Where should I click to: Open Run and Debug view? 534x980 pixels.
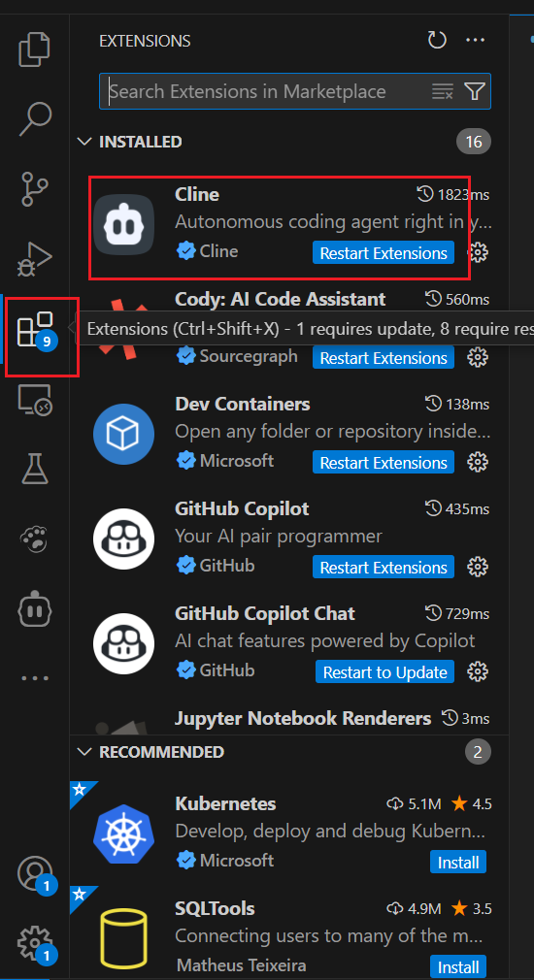(x=34, y=259)
